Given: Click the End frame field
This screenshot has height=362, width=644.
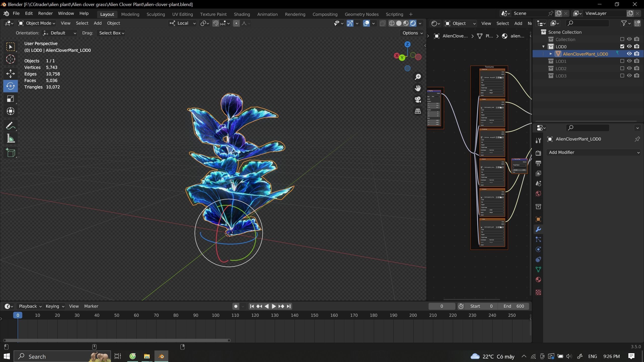Looking at the screenshot, I should click(514, 306).
